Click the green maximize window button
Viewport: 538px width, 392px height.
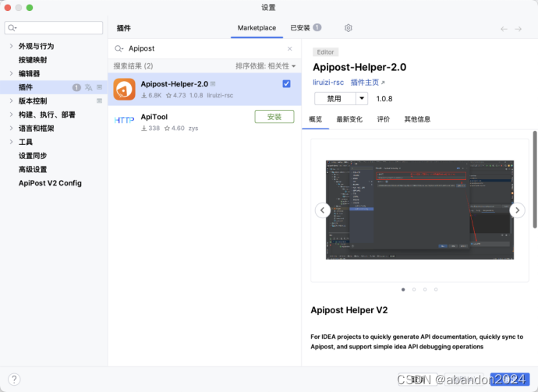pyautogui.click(x=30, y=8)
